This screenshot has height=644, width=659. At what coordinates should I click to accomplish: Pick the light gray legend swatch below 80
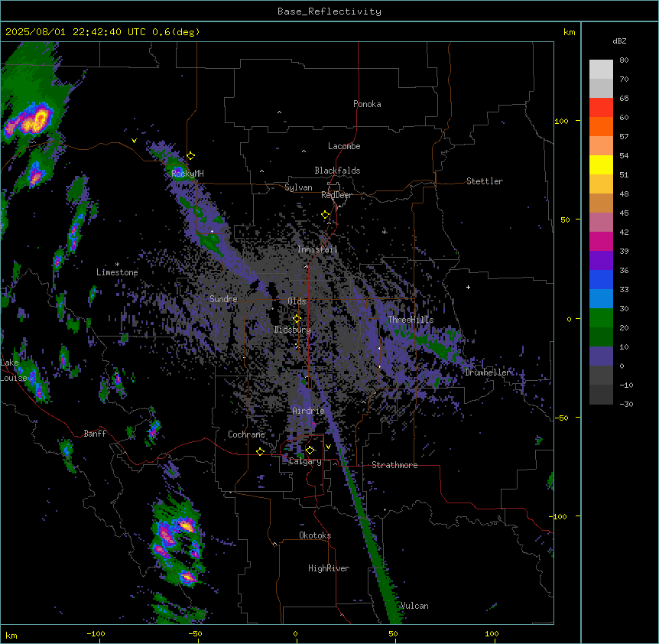click(601, 70)
